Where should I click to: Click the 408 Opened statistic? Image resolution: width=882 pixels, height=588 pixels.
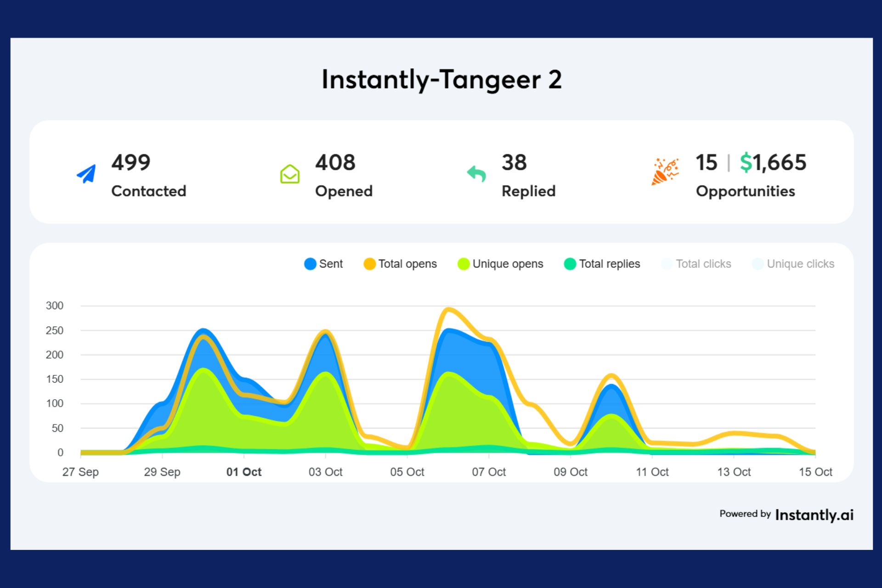[335, 163]
